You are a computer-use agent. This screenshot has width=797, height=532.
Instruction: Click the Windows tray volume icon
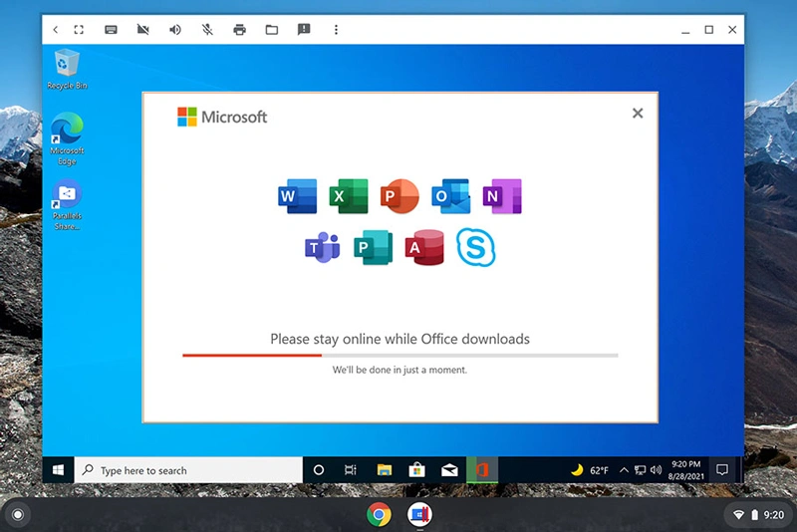[x=657, y=470]
